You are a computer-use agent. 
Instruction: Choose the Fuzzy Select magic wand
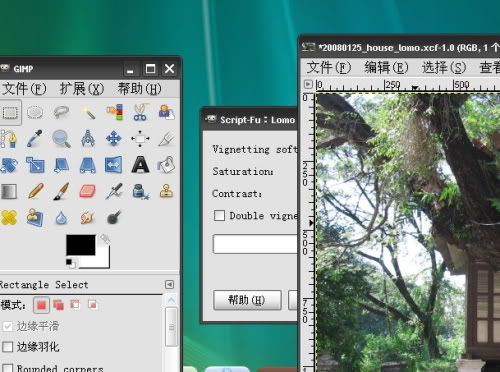point(88,112)
